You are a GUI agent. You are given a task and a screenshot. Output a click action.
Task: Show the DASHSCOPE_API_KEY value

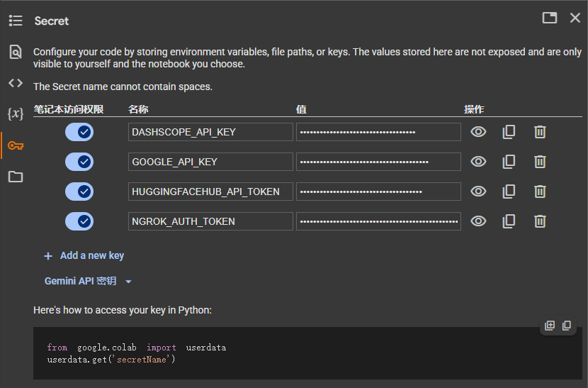click(x=478, y=132)
